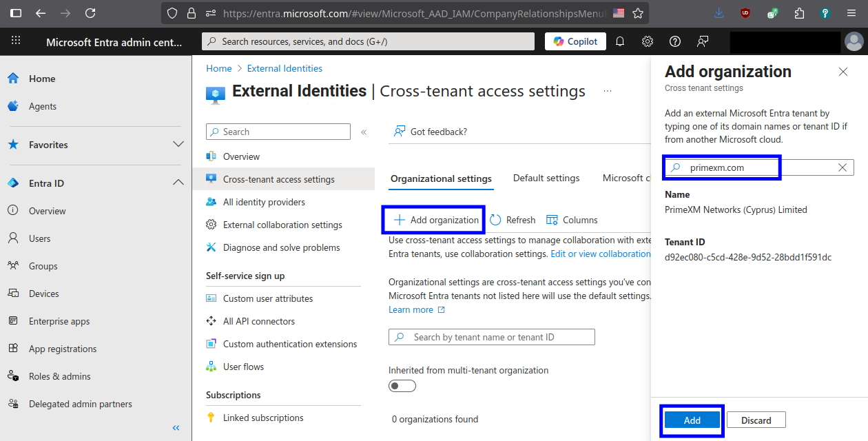868x441 pixels.
Task: Open the Learn more link
Action: pos(417,309)
